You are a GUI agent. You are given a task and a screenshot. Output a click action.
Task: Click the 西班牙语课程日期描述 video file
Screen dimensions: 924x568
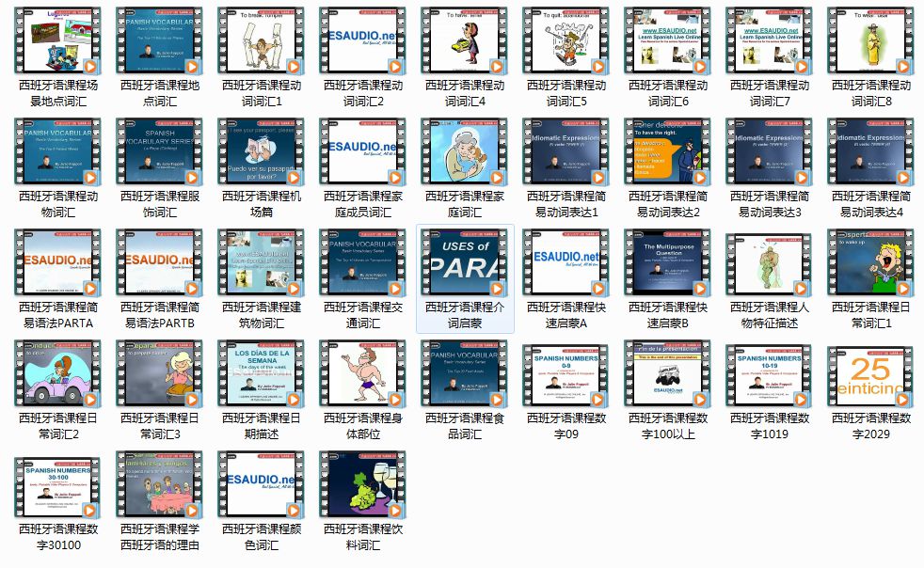[x=262, y=374]
